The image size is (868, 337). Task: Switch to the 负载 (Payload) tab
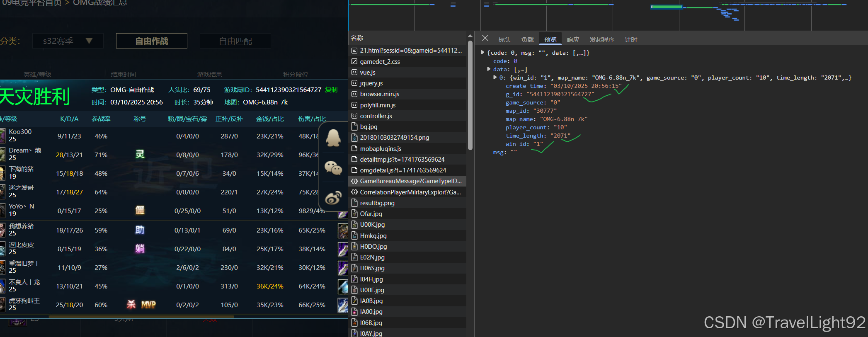point(527,39)
